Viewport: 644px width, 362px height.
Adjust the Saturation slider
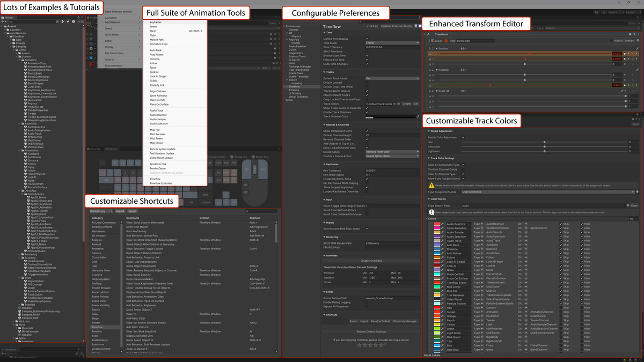click(545, 147)
